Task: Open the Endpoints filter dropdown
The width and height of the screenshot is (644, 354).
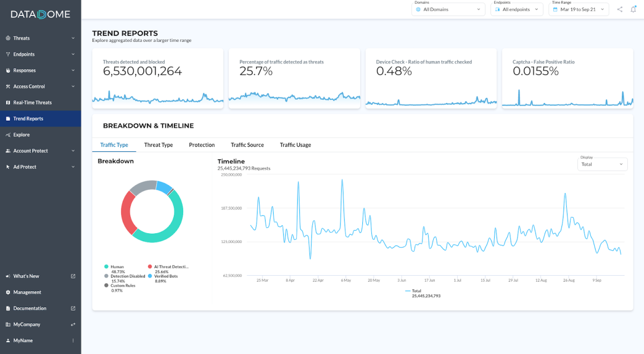Action: tap(516, 9)
